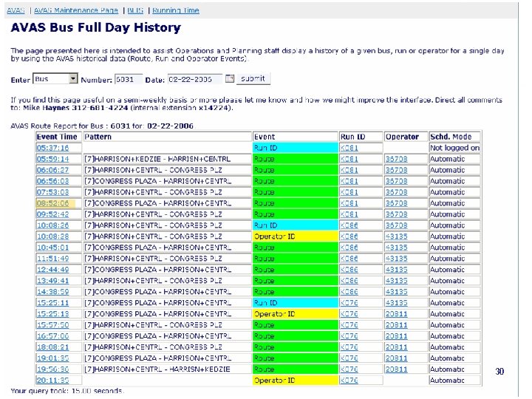Select the Operator column header
Viewport: 532px width, 399px height.
click(406, 137)
